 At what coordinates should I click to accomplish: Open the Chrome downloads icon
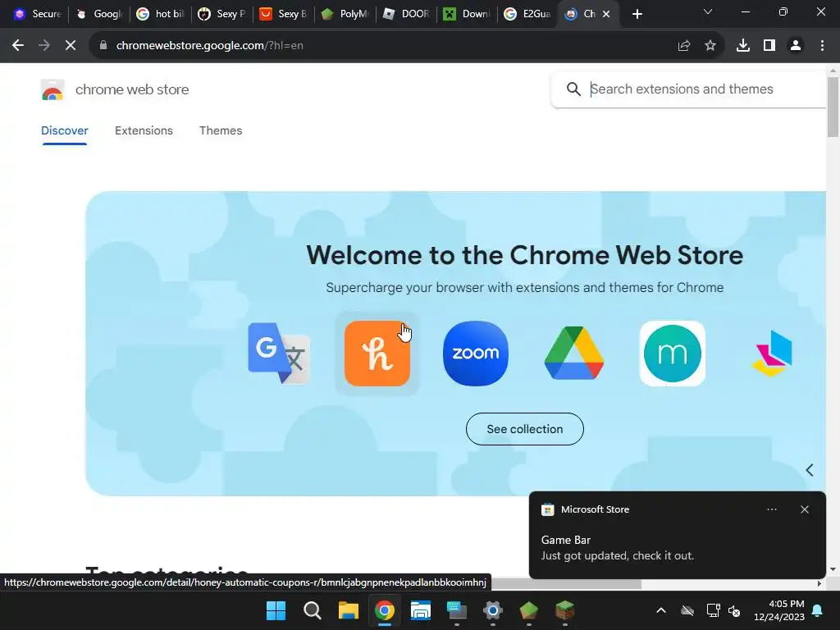[x=743, y=46]
